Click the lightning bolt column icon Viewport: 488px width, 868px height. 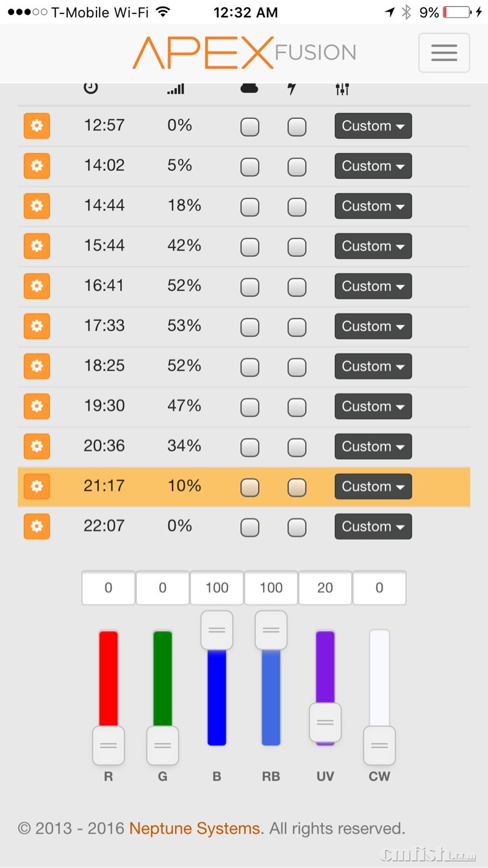tap(292, 88)
